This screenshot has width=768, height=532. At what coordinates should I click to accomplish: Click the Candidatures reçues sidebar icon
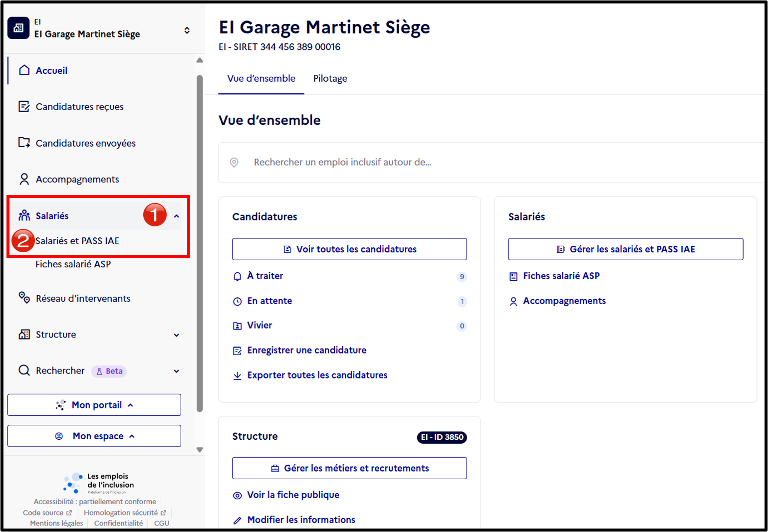tap(24, 106)
